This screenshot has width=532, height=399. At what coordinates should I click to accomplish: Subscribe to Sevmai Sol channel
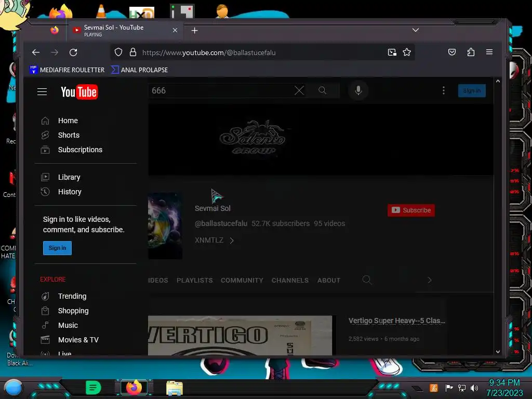click(x=411, y=210)
